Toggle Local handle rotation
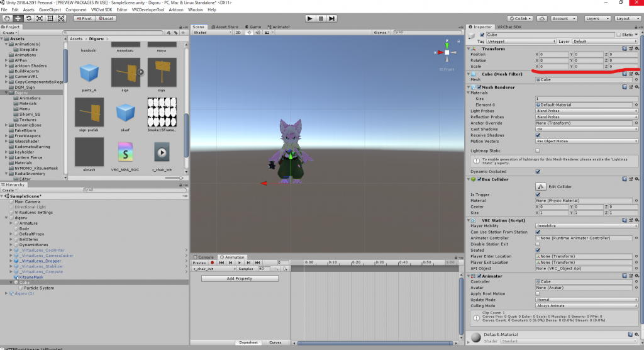Viewport: 644px width, 350px height. (106, 18)
